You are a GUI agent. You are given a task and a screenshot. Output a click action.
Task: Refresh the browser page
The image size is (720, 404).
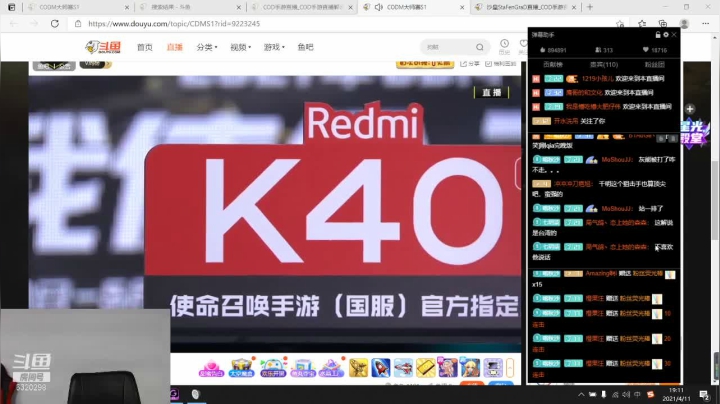55,23
